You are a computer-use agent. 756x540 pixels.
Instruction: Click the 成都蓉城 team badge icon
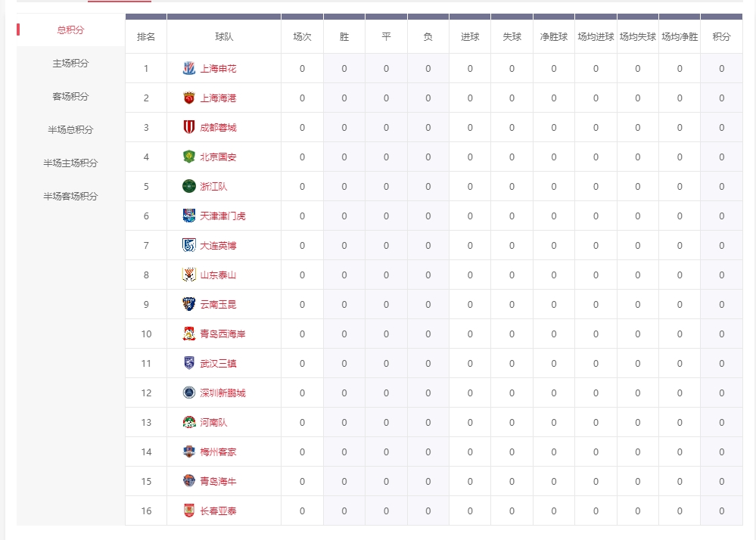pyautogui.click(x=188, y=128)
